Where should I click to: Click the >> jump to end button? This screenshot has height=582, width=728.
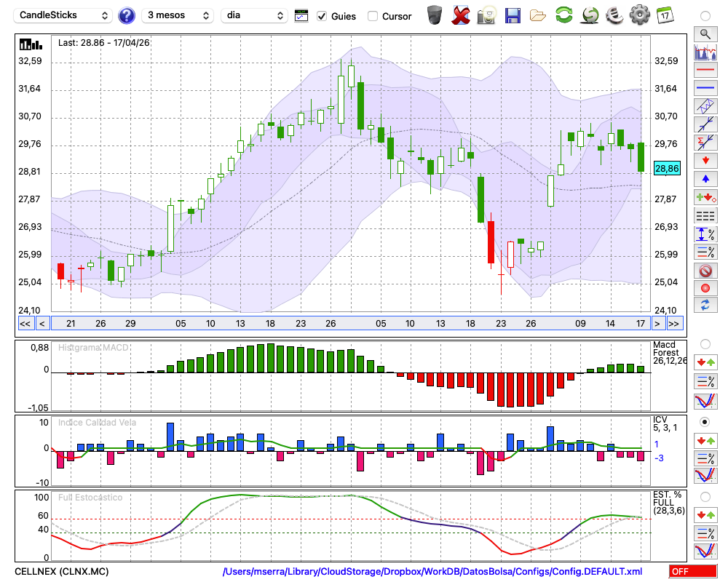[x=673, y=324]
